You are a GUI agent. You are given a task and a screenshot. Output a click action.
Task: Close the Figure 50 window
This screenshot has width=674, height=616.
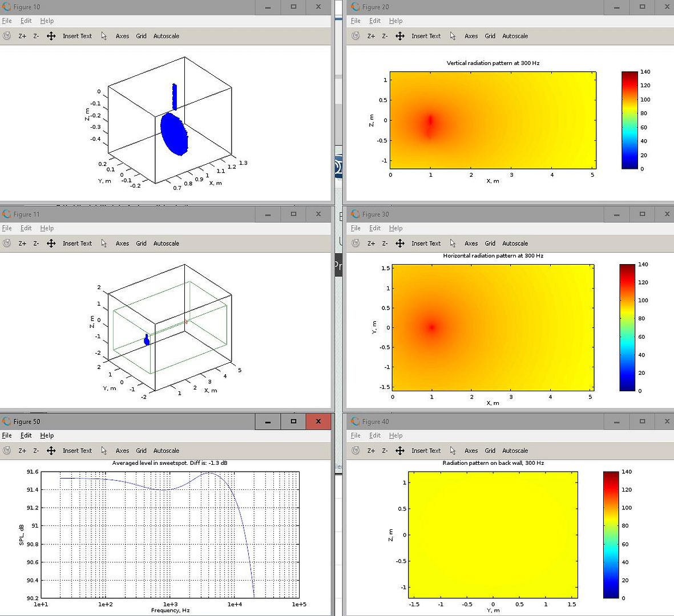coord(318,422)
